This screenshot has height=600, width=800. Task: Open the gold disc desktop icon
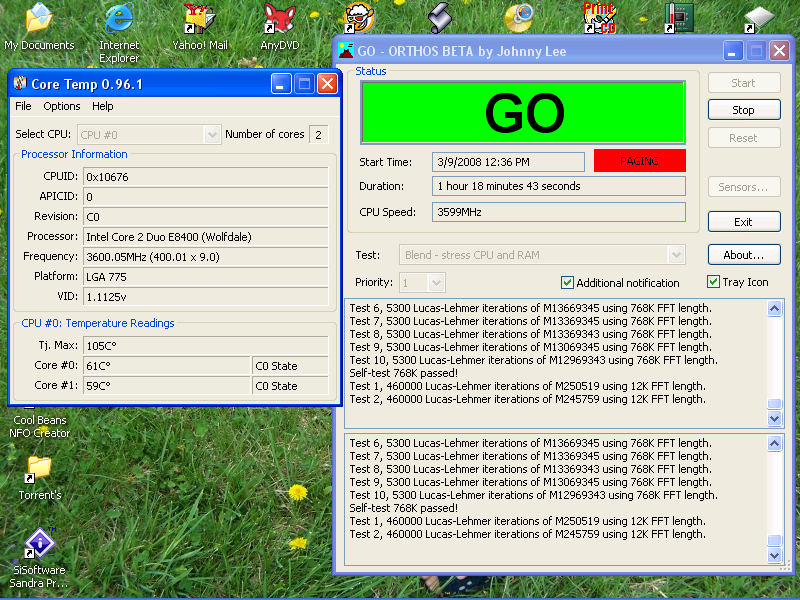pos(519,17)
